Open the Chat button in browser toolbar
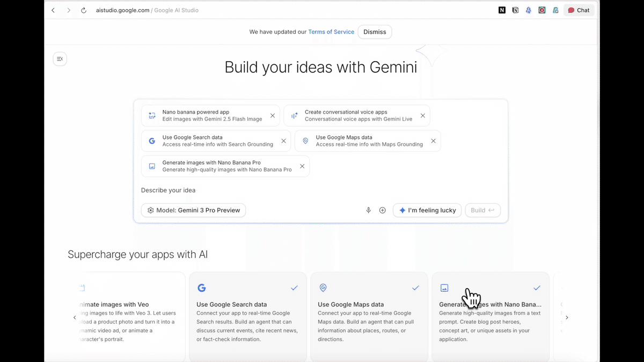 click(579, 10)
